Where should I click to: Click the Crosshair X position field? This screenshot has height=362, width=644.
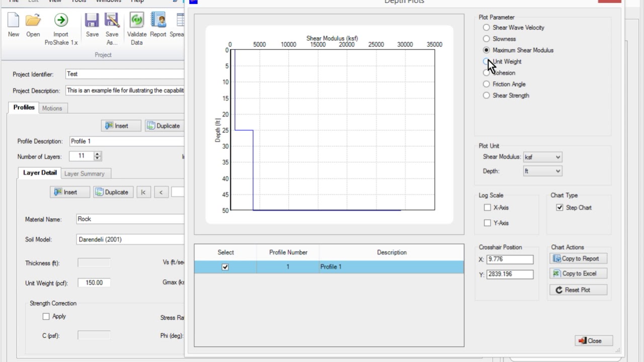click(x=510, y=259)
